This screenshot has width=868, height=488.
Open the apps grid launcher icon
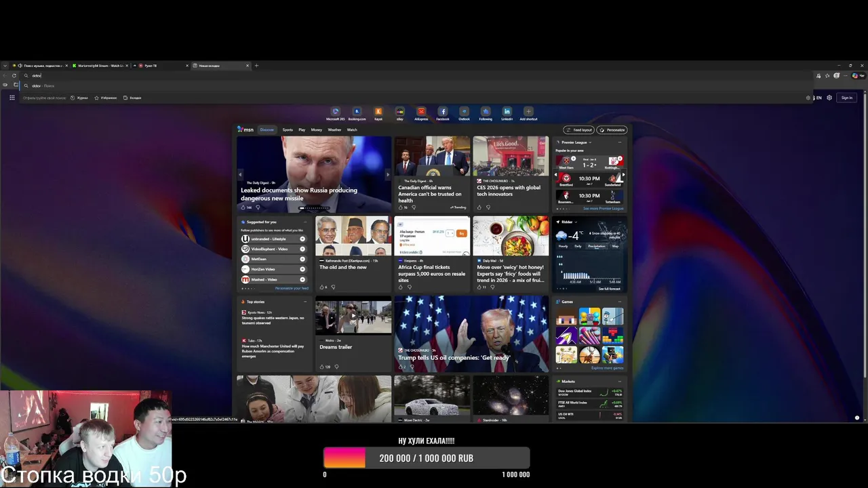tap(12, 98)
